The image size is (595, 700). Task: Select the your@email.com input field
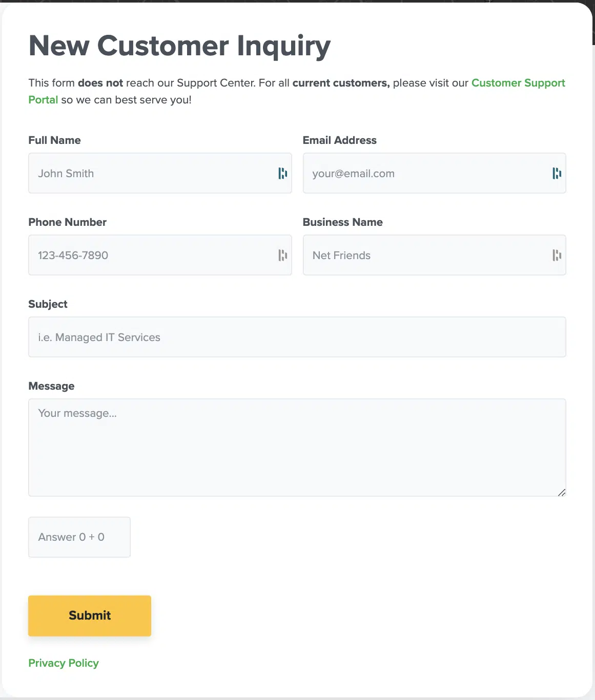tap(434, 173)
